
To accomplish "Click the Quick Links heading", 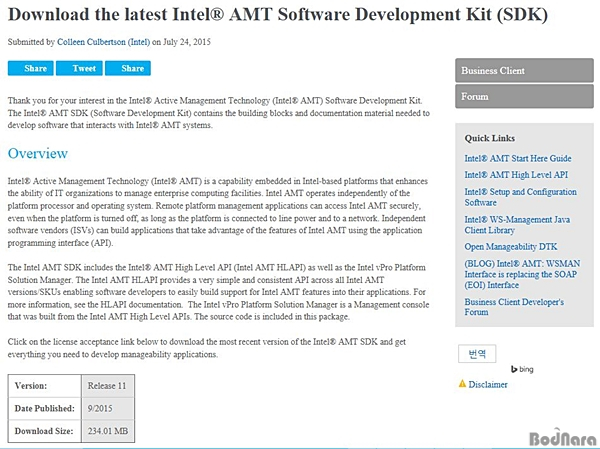I will tap(490, 139).
